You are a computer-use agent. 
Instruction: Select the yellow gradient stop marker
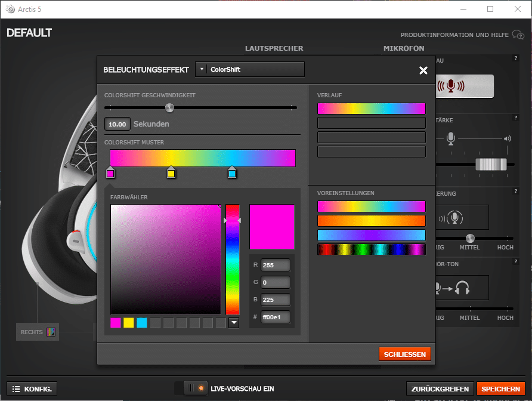pos(171,173)
